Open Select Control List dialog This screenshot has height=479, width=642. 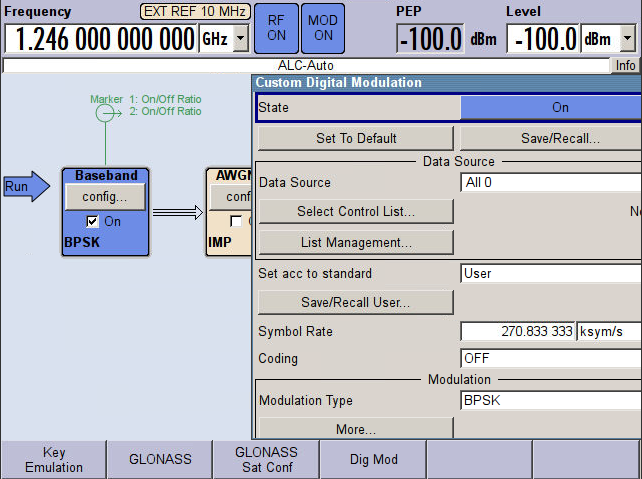click(356, 211)
